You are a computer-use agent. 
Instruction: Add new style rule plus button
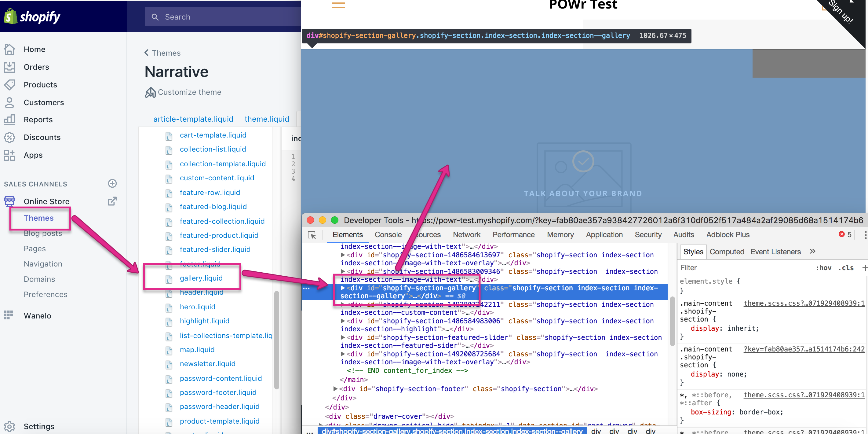coord(864,268)
